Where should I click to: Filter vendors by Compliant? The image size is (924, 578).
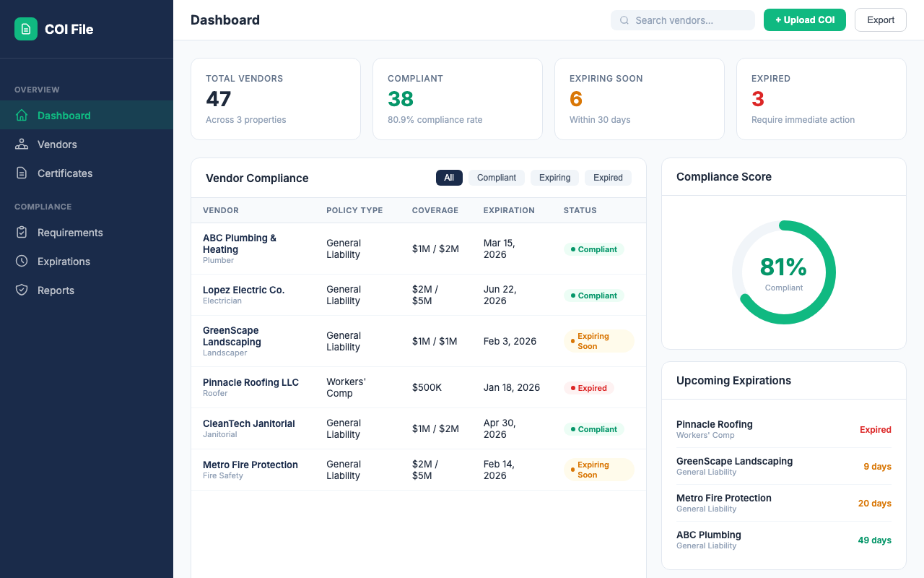tap(497, 178)
